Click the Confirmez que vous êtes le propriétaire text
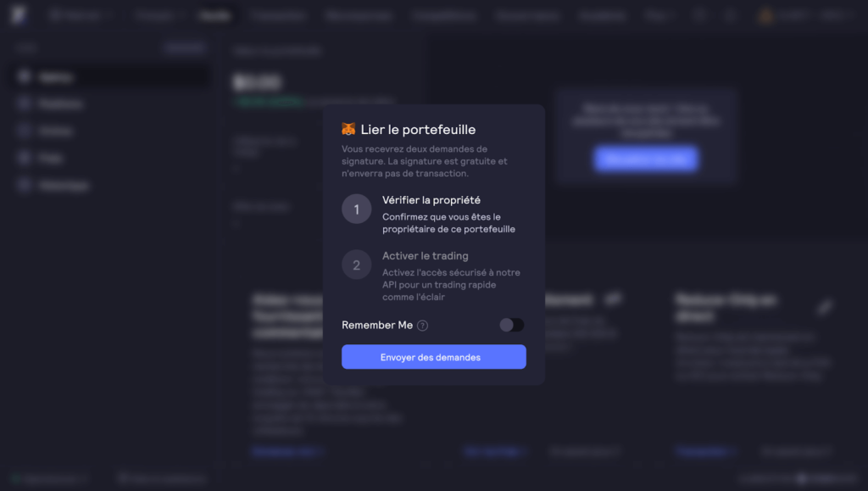The height and width of the screenshot is (491, 868). click(448, 223)
